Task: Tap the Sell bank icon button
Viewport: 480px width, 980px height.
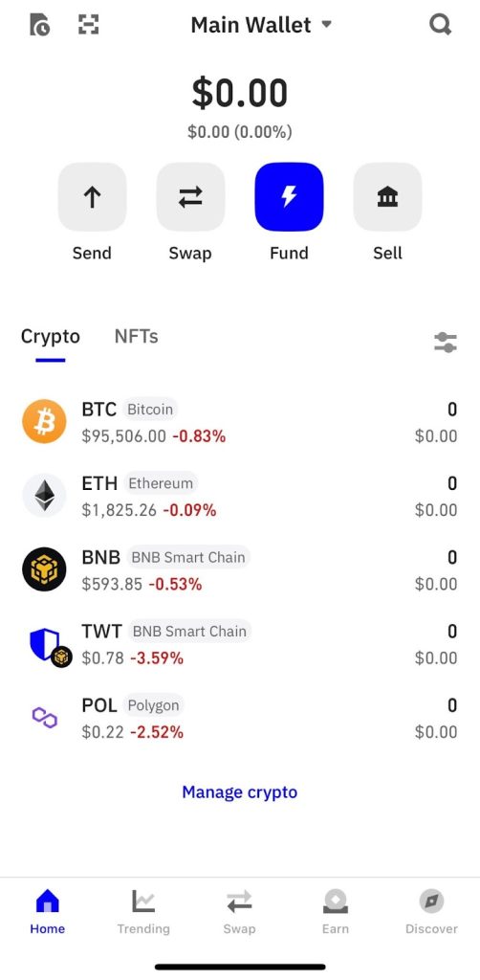Action: [x=387, y=197]
